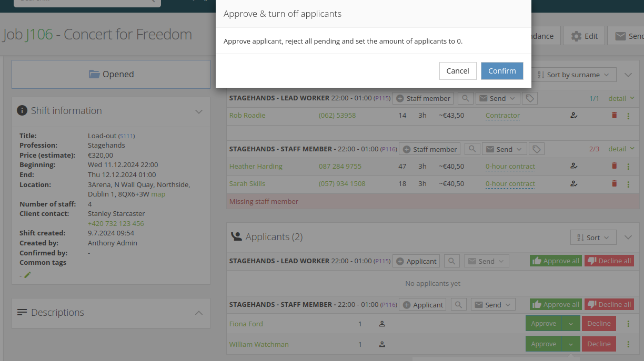
Task: Click trash icon for Heather Harding
Action: [x=614, y=166]
